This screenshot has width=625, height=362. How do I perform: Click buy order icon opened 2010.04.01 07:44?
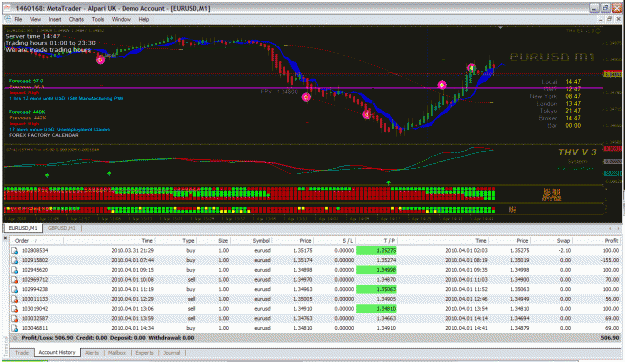tap(14, 260)
